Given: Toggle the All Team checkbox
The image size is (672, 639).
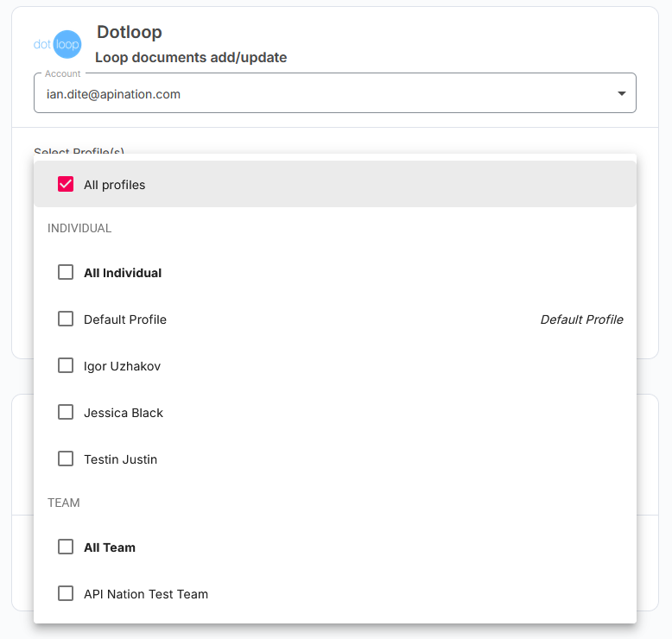Looking at the screenshot, I should pyautogui.click(x=66, y=547).
